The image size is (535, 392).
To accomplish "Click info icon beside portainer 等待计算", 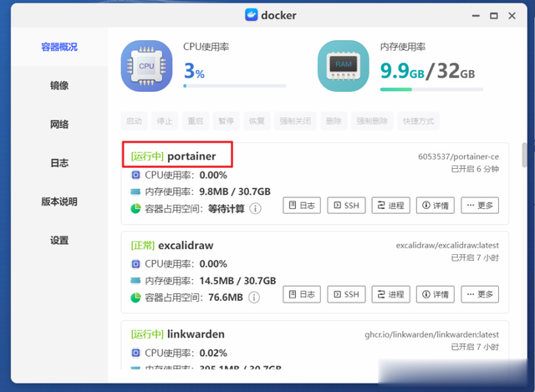I will click(x=255, y=208).
